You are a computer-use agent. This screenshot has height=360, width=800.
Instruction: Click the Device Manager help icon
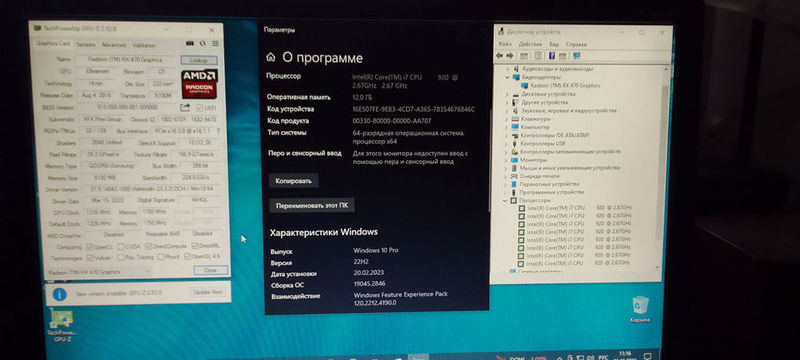552,56
